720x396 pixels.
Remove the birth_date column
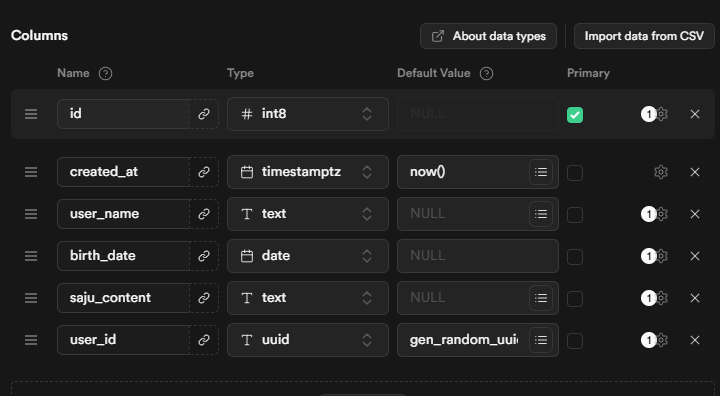[x=695, y=256]
